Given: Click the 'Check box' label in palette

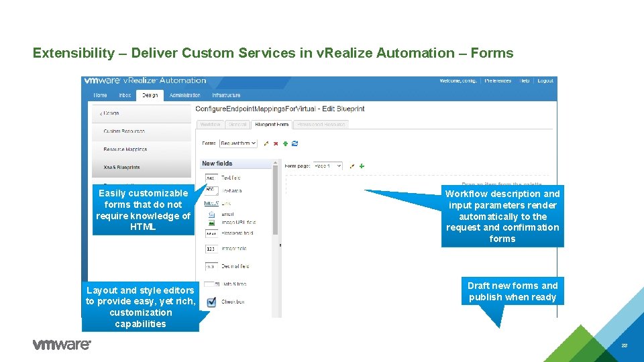Looking at the screenshot, I should 233,302.
